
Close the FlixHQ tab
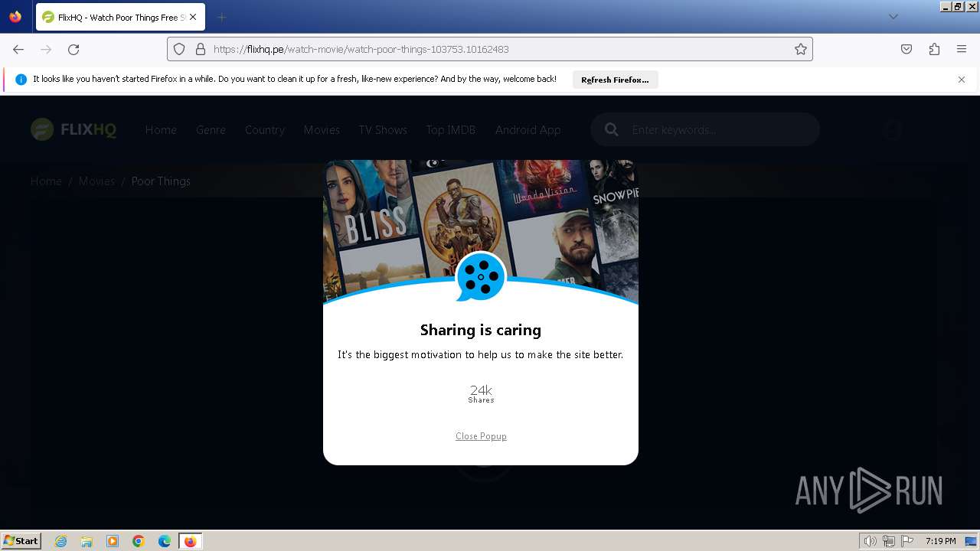point(193,17)
